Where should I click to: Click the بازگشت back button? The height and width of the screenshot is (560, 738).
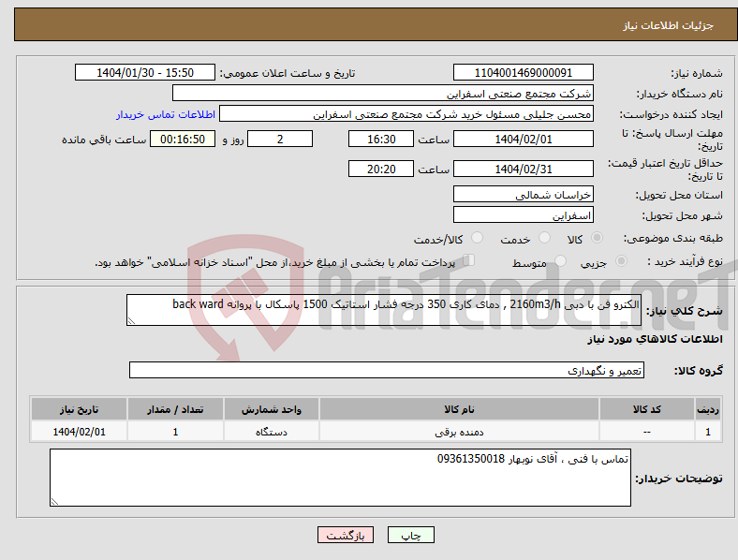pyautogui.click(x=346, y=535)
